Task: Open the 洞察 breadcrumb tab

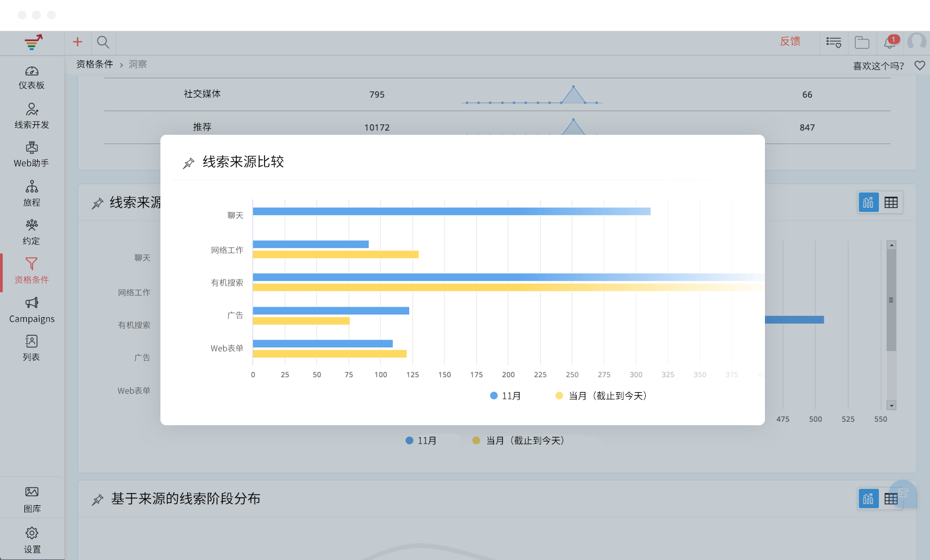Action: coord(137,64)
